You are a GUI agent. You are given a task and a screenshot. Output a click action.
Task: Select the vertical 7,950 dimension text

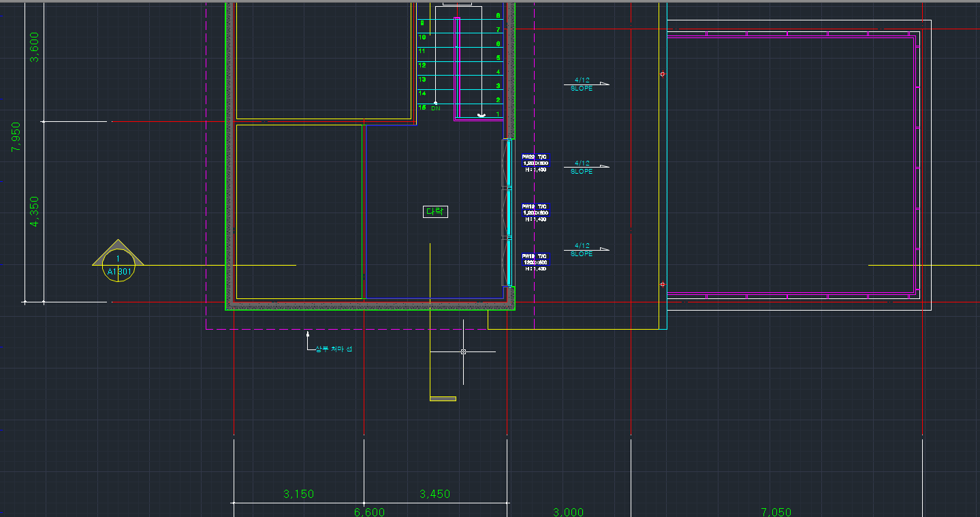pos(16,137)
